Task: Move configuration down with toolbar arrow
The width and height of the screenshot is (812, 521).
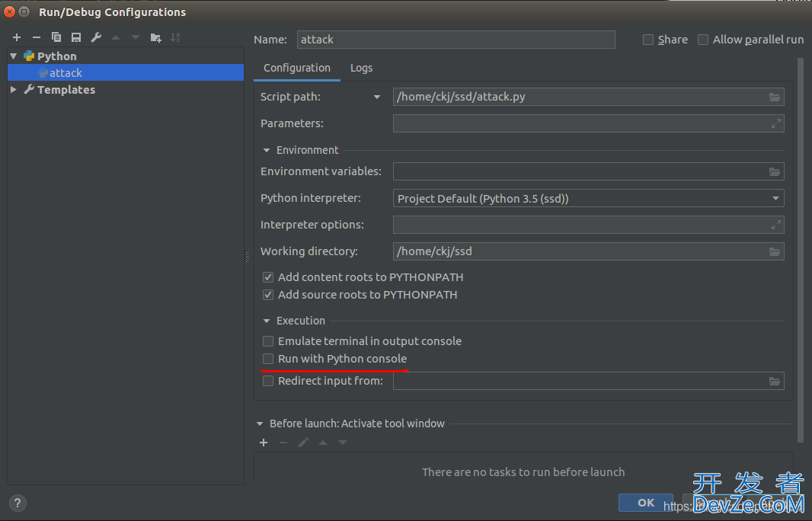Action: coord(135,37)
